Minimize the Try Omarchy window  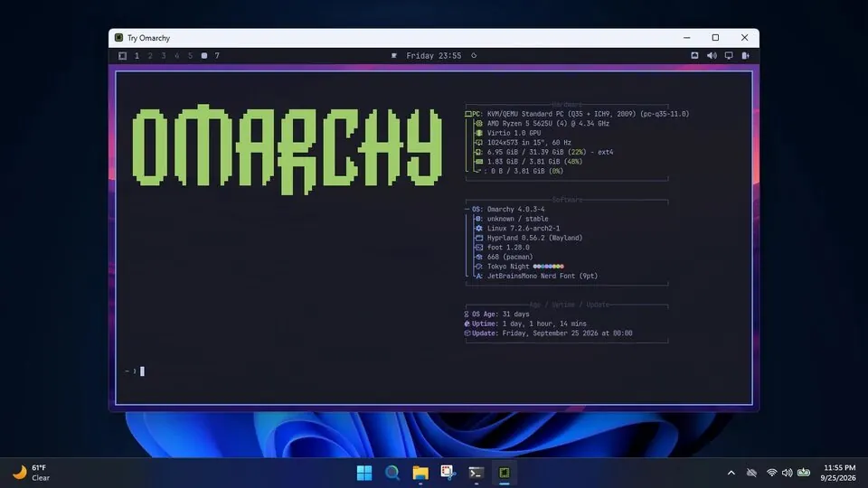click(x=687, y=38)
